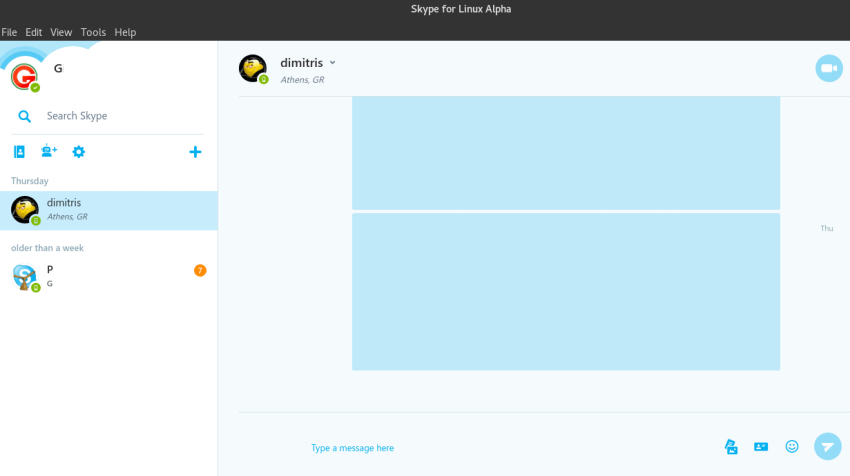Click the send contact card icon
850x476 pixels.
[761, 446]
